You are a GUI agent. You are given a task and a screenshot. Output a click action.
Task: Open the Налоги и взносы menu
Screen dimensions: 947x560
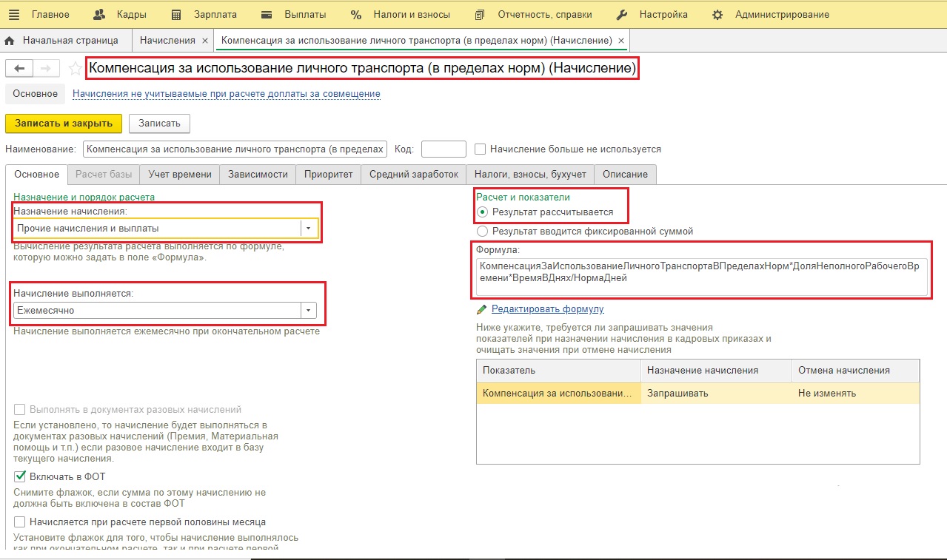tap(412, 14)
